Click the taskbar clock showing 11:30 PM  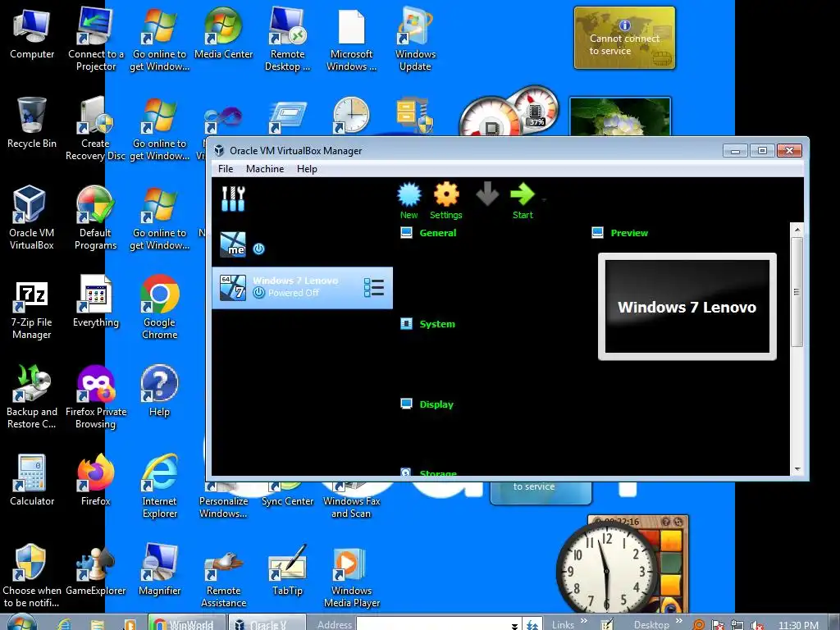798,624
